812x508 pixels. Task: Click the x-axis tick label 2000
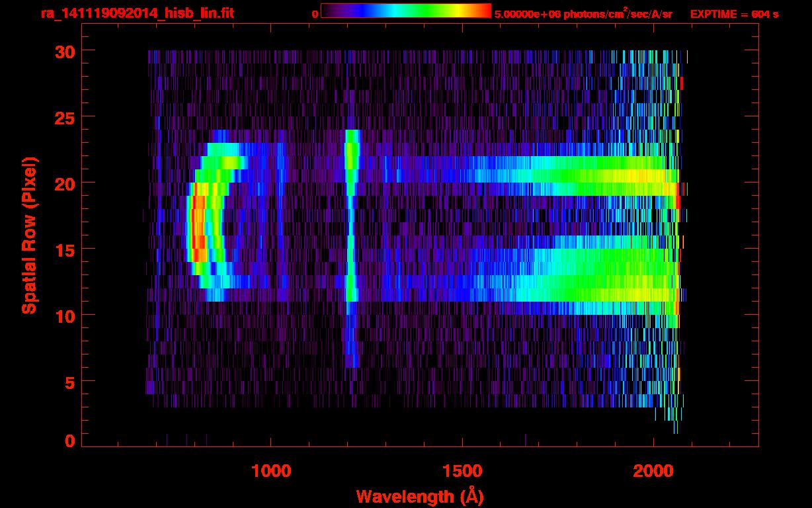(653, 471)
